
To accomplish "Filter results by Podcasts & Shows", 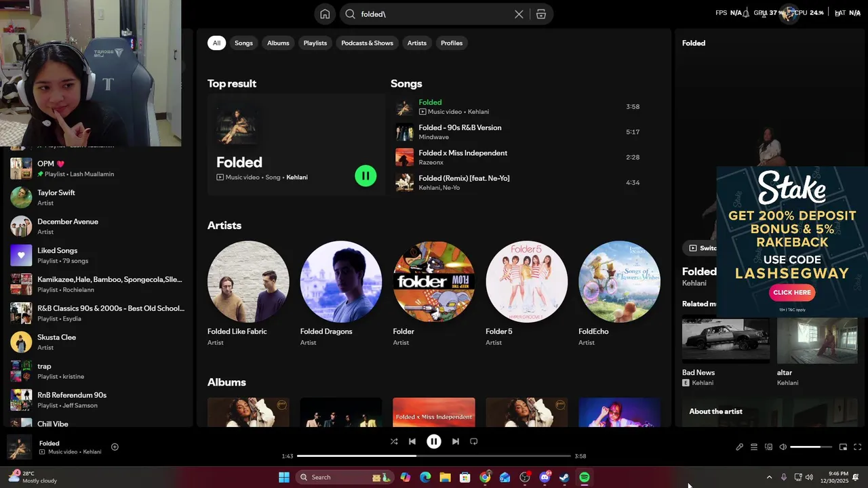I will [367, 43].
